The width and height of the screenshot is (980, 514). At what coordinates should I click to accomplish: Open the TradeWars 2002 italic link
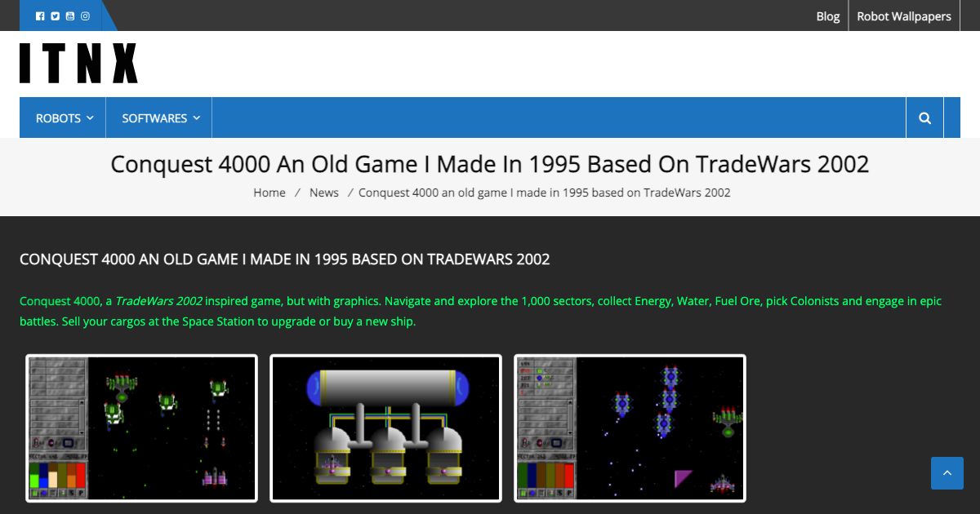[x=158, y=300]
